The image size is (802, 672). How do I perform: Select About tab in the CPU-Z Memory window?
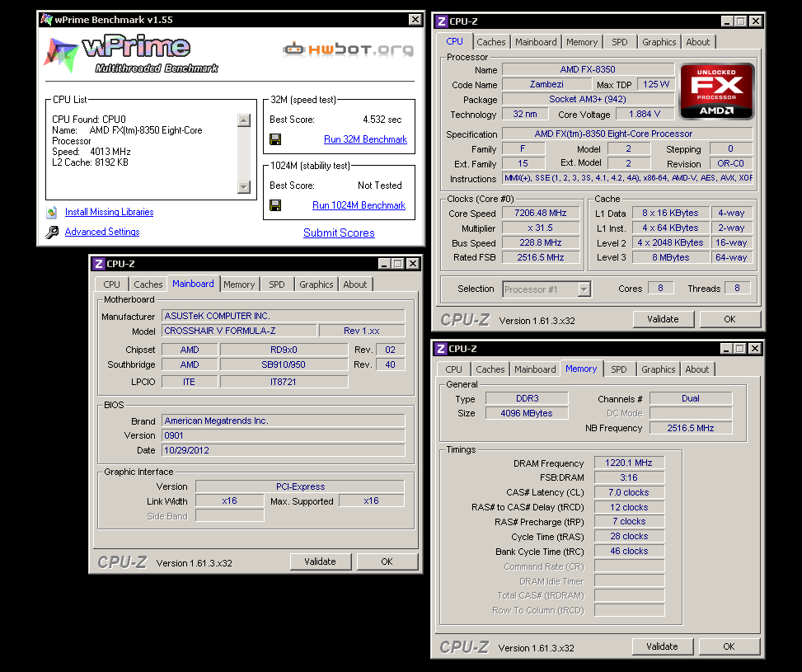coord(697,369)
